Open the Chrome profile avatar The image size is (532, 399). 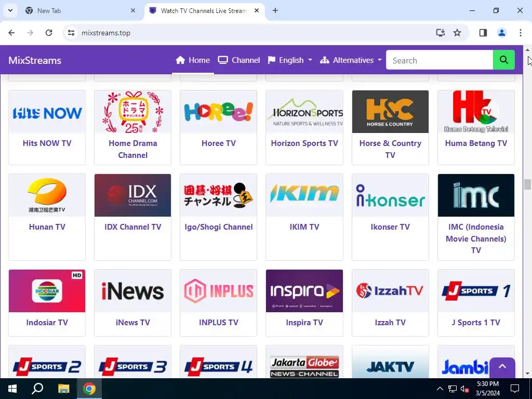pyautogui.click(x=501, y=33)
